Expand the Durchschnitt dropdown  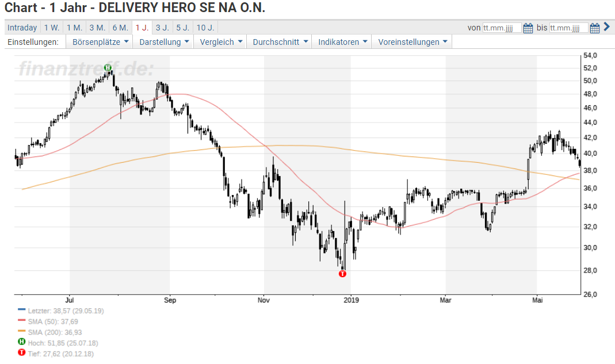pyautogui.click(x=280, y=42)
